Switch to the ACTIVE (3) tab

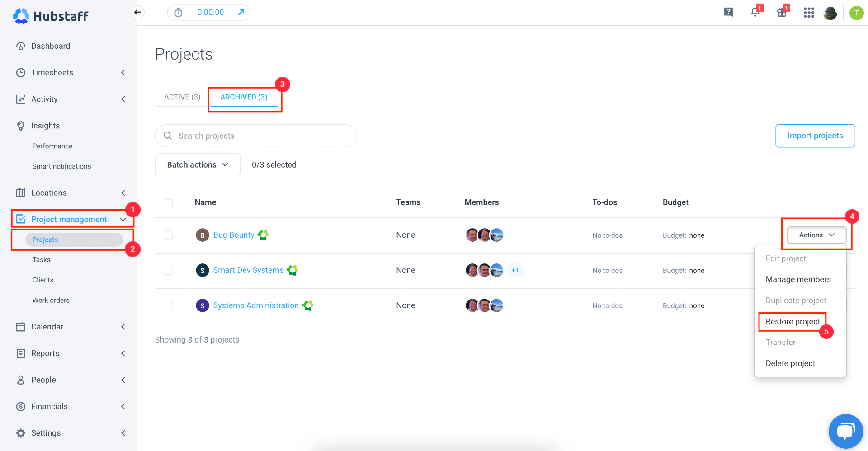click(x=182, y=97)
